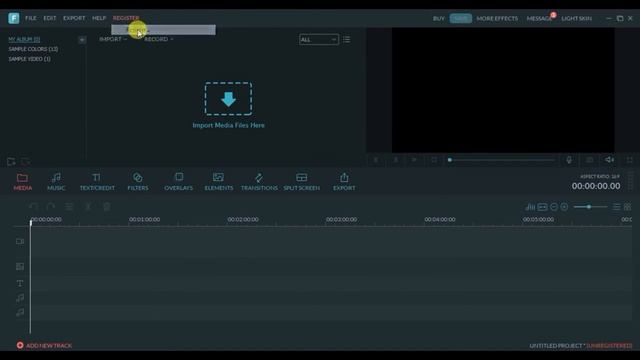Click the preview stop square button

tap(434, 160)
